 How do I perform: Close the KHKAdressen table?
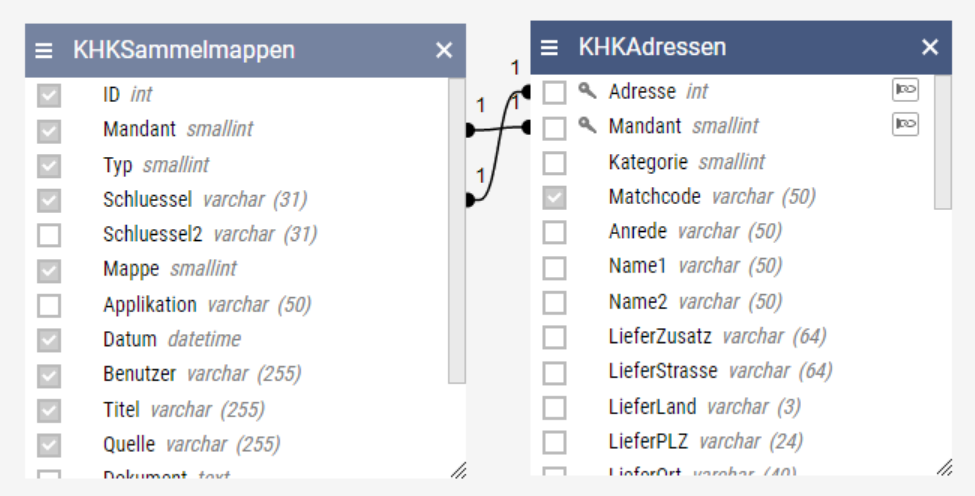pos(930,47)
